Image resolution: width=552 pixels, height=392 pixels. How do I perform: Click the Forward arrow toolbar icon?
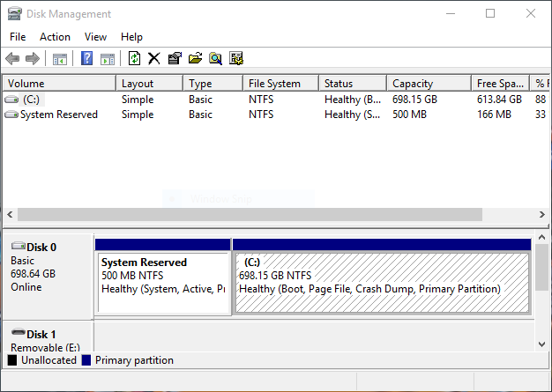tap(33, 58)
